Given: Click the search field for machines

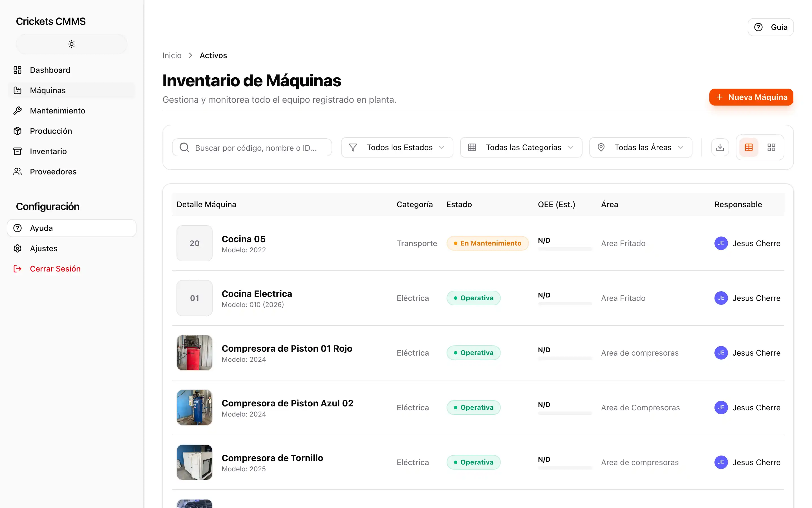Looking at the screenshot, I should coord(252,148).
